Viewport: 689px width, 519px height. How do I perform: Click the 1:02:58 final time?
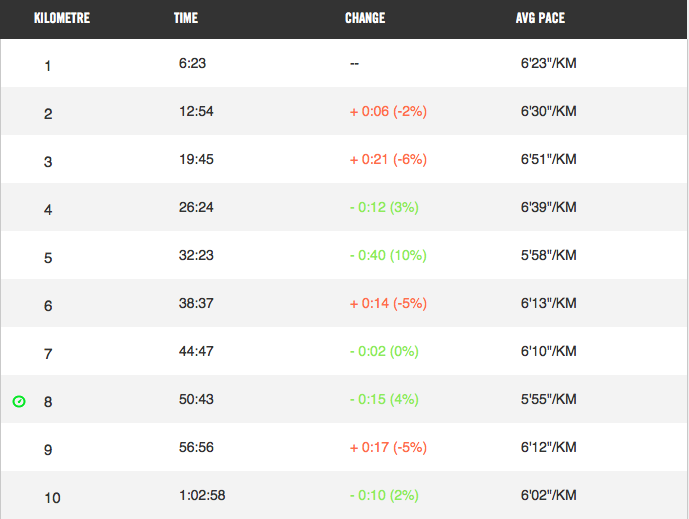click(202, 496)
